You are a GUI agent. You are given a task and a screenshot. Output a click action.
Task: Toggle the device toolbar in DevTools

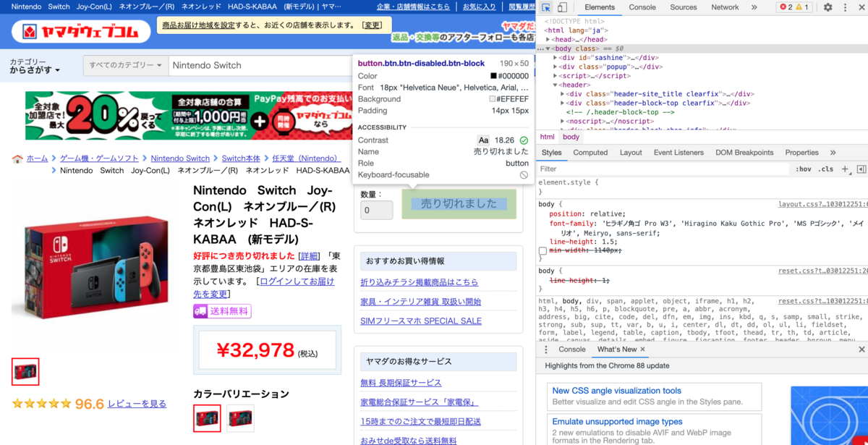(561, 7)
